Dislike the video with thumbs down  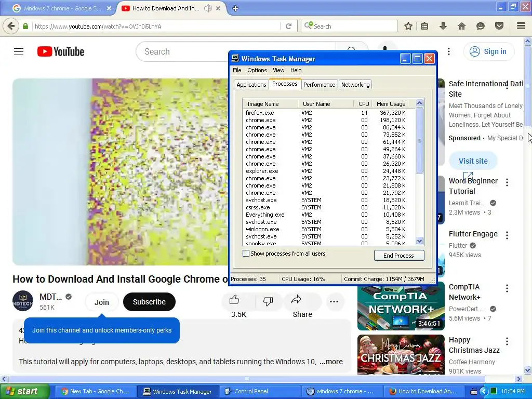[x=268, y=301]
